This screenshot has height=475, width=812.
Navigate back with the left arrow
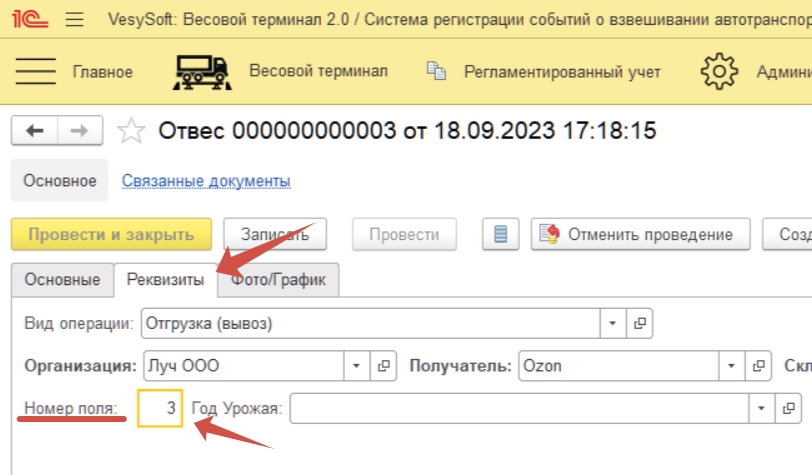pos(35,130)
